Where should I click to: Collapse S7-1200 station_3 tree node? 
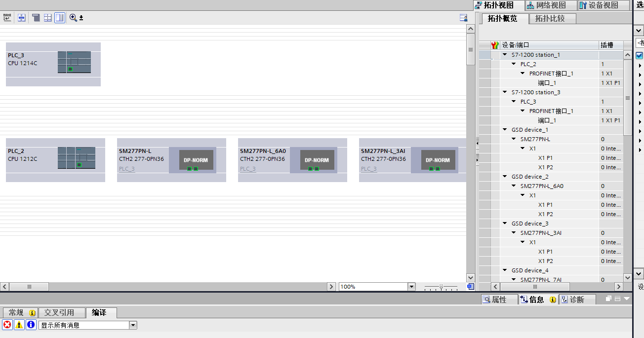(505, 92)
